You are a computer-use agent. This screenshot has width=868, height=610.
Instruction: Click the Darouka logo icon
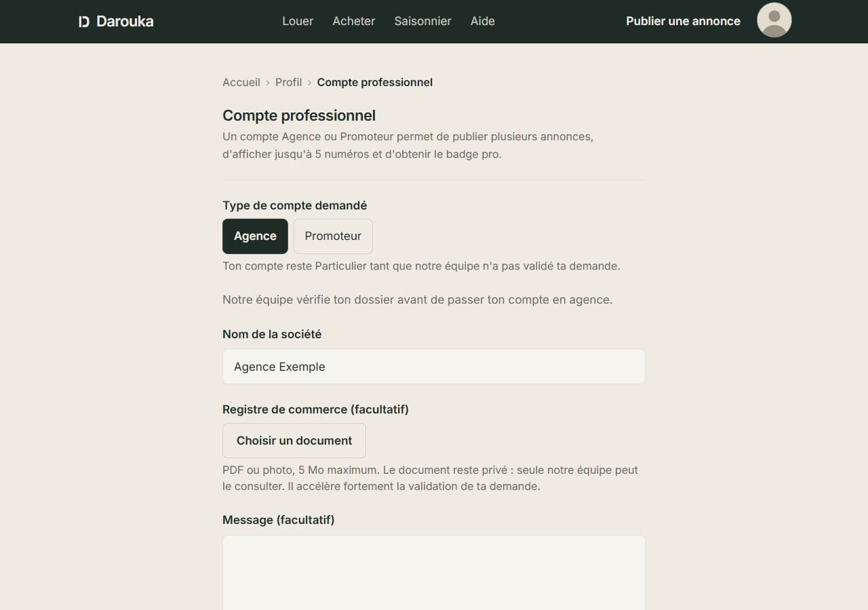(84, 22)
